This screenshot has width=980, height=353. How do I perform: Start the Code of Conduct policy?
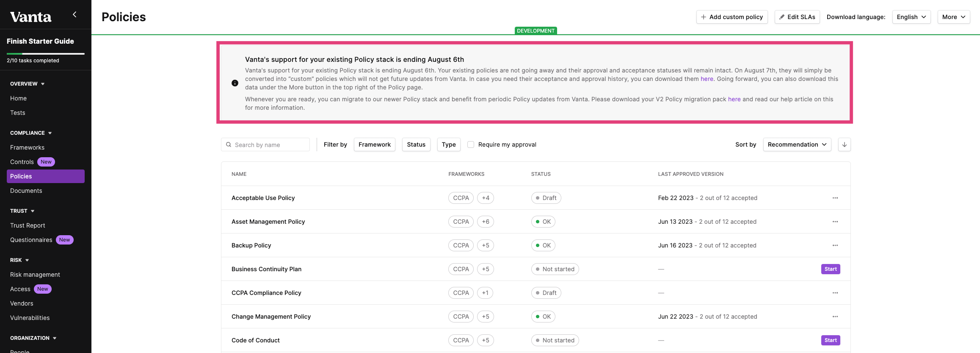click(831, 340)
